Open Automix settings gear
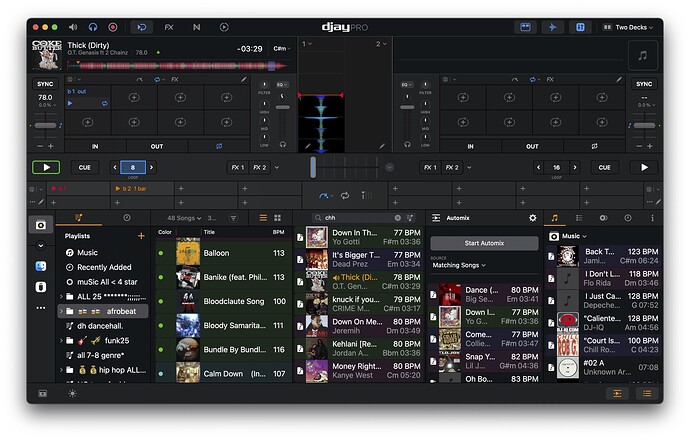 click(532, 217)
